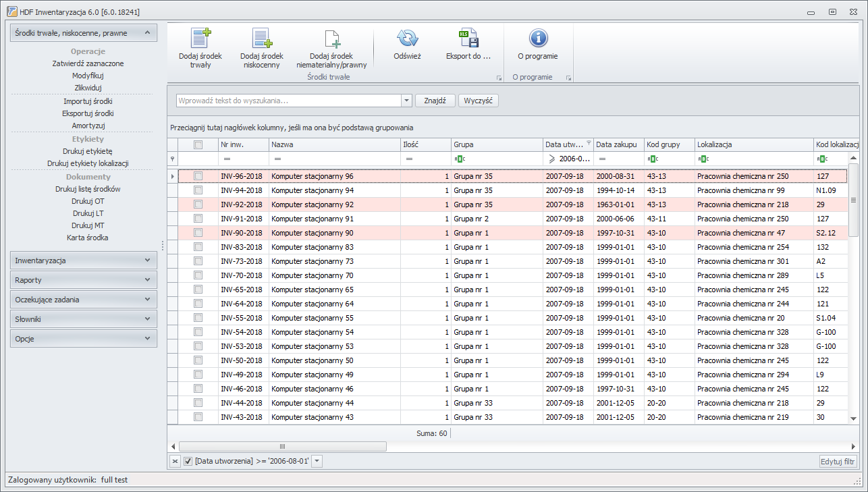This screenshot has height=492, width=868.
Task: Remove active filter with X icon
Action: pos(174,461)
